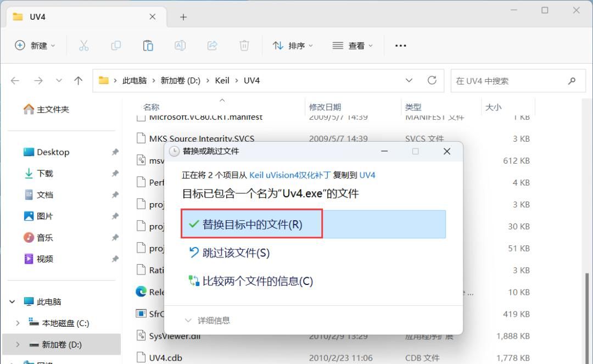This screenshot has height=364, width=593.
Task: Click the Copy icon in the toolbar
Action: pyautogui.click(x=116, y=46)
